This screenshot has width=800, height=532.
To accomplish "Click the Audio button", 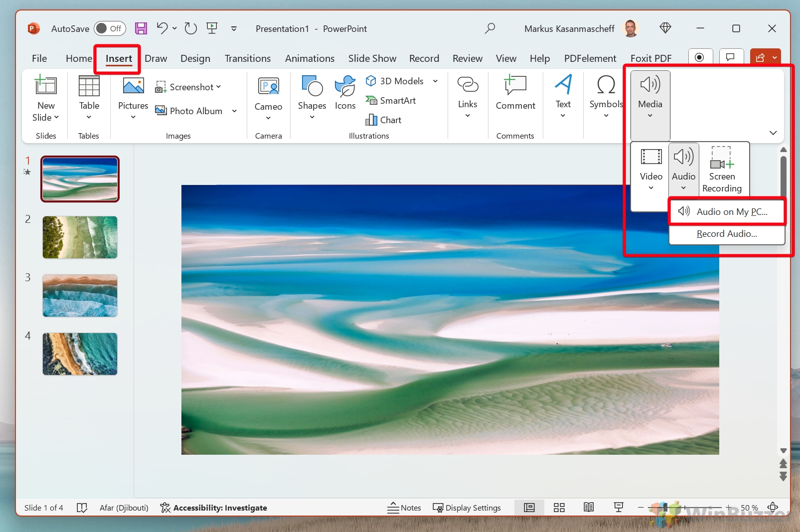I will click(x=683, y=170).
